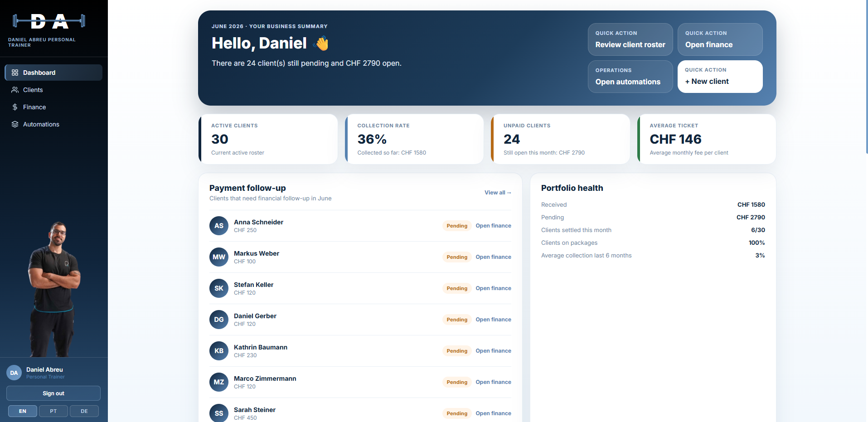Click the page vertical scrollbar

(x=866, y=77)
